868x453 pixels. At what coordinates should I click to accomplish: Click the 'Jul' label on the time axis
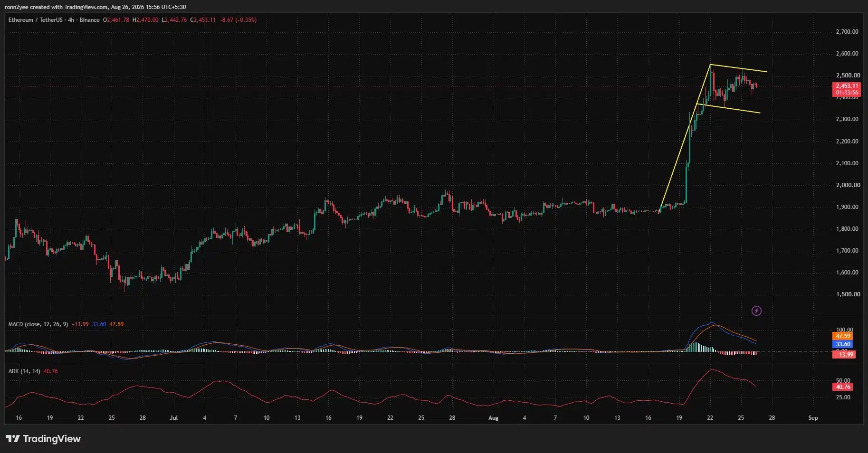tap(173, 418)
